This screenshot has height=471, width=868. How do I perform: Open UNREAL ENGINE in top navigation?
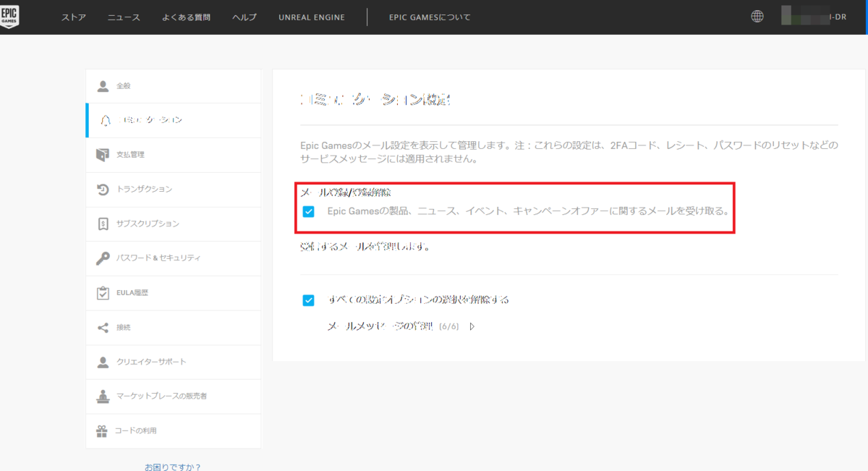(x=312, y=17)
